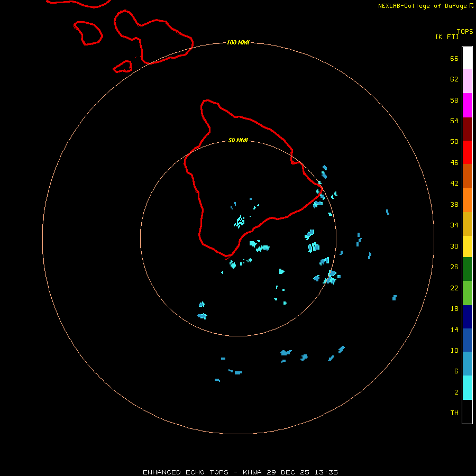Click the white color swatch in legend

pyautogui.click(x=467, y=58)
